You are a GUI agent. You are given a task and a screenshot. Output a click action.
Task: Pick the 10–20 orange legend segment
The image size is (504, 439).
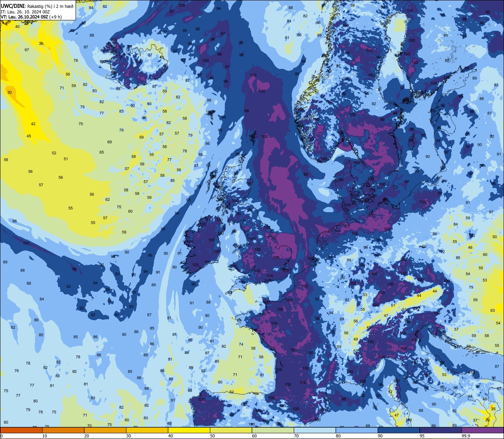63,430
